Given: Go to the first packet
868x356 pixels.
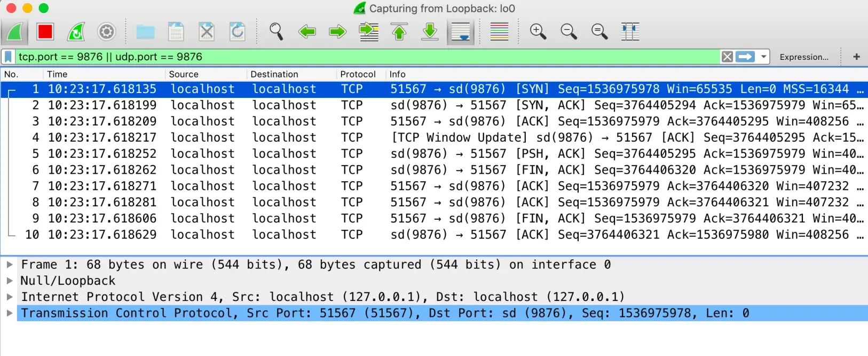Looking at the screenshot, I should point(399,32).
